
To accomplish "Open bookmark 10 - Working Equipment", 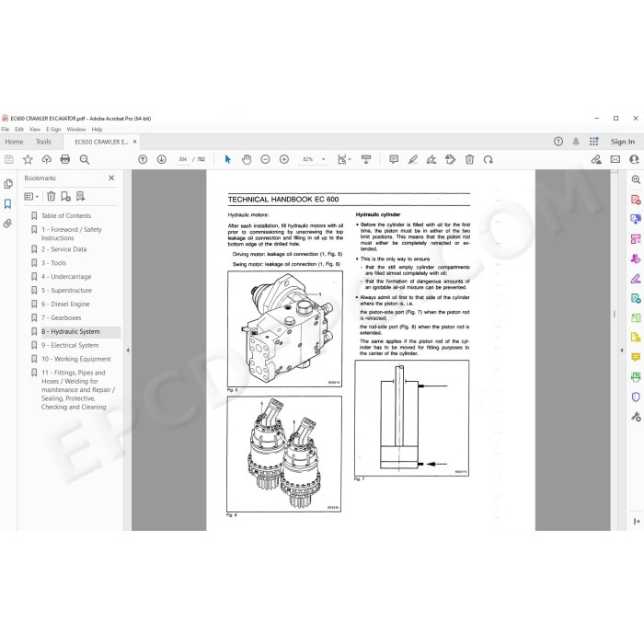I will coord(76,359).
